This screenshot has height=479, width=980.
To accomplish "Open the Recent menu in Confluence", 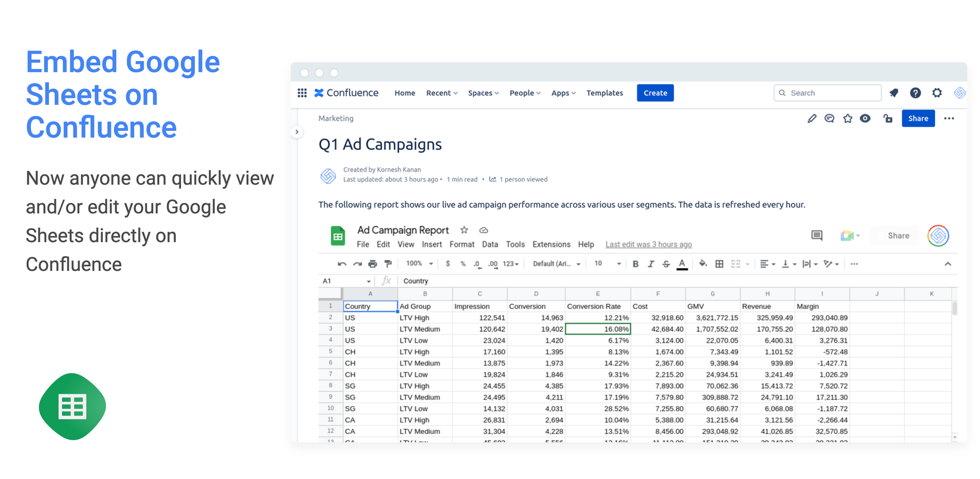I will [442, 93].
